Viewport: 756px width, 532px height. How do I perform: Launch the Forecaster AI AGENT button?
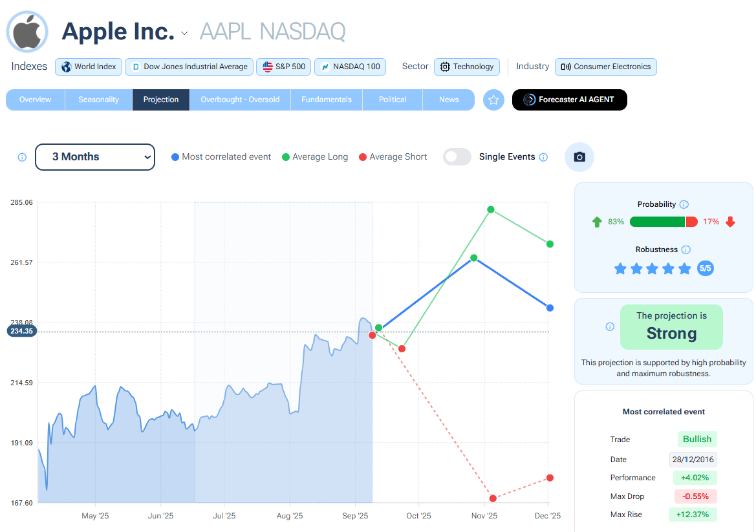pyautogui.click(x=569, y=100)
